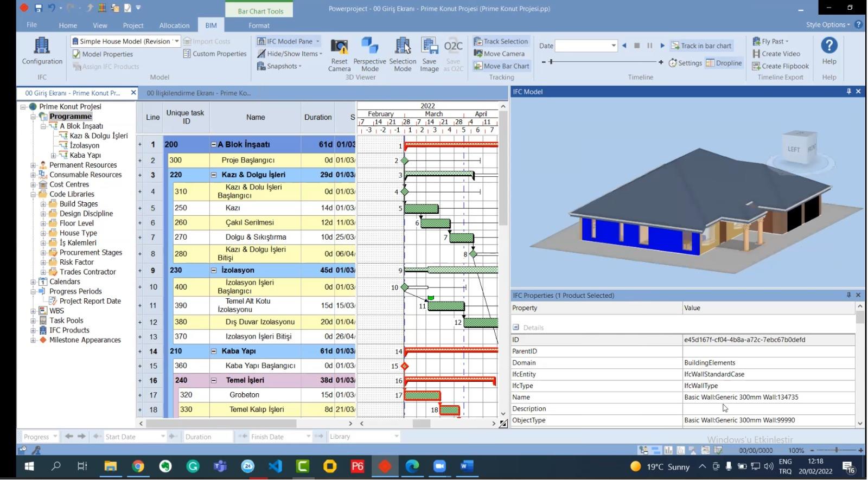Collapse the İzolasyon summary task row

click(214, 270)
